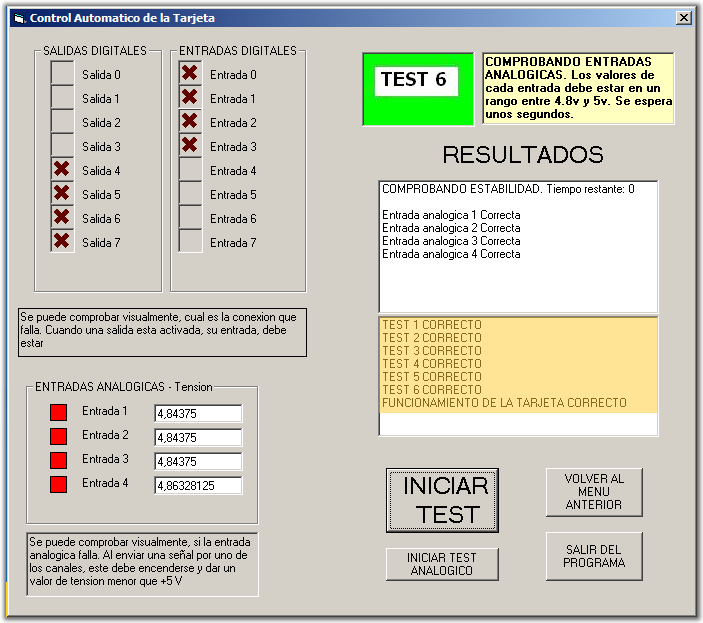Start the test with INICIAR TEST button

click(442, 500)
